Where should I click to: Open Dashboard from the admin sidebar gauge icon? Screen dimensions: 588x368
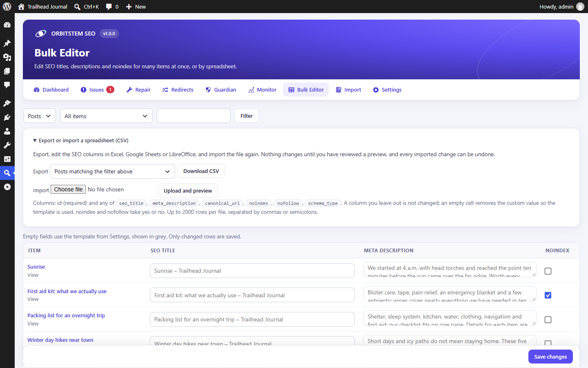[x=7, y=25]
